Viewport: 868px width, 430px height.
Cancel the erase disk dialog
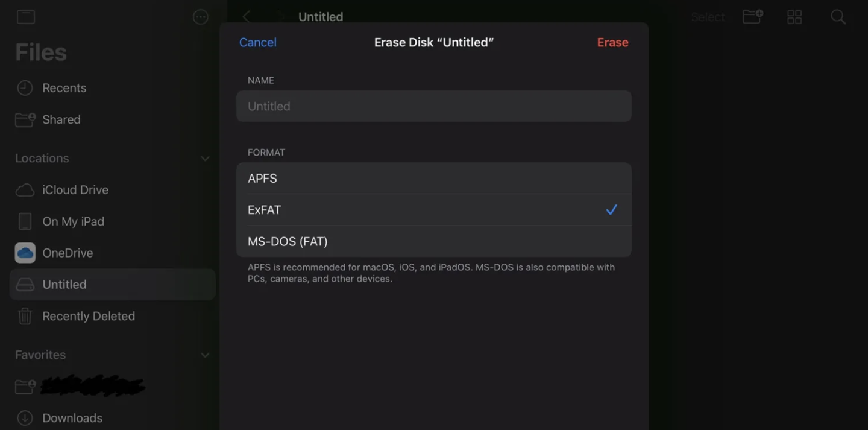[257, 42]
